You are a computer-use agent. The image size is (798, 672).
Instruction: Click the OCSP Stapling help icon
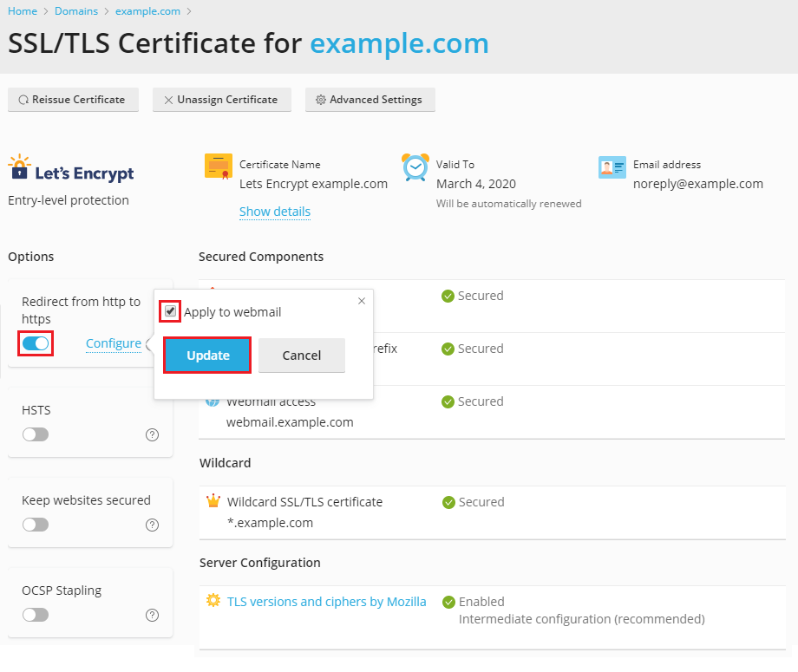coord(153,615)
